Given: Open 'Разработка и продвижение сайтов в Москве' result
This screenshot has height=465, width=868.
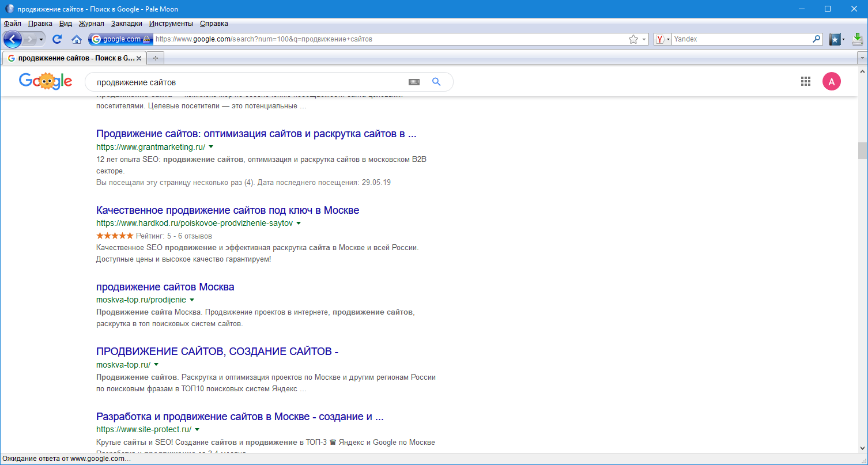Looking at the screenshot, I should pyautogui.click(x=240, y=417).
